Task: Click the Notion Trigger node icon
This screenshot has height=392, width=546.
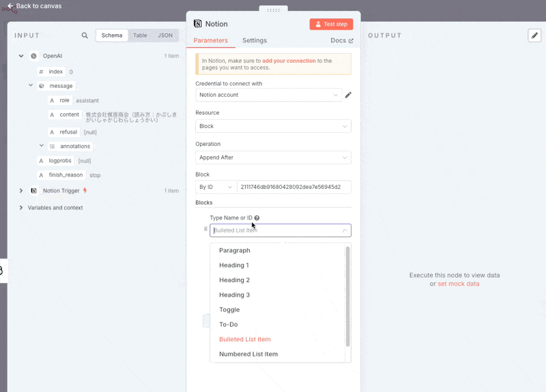Action: click(33, 191)
